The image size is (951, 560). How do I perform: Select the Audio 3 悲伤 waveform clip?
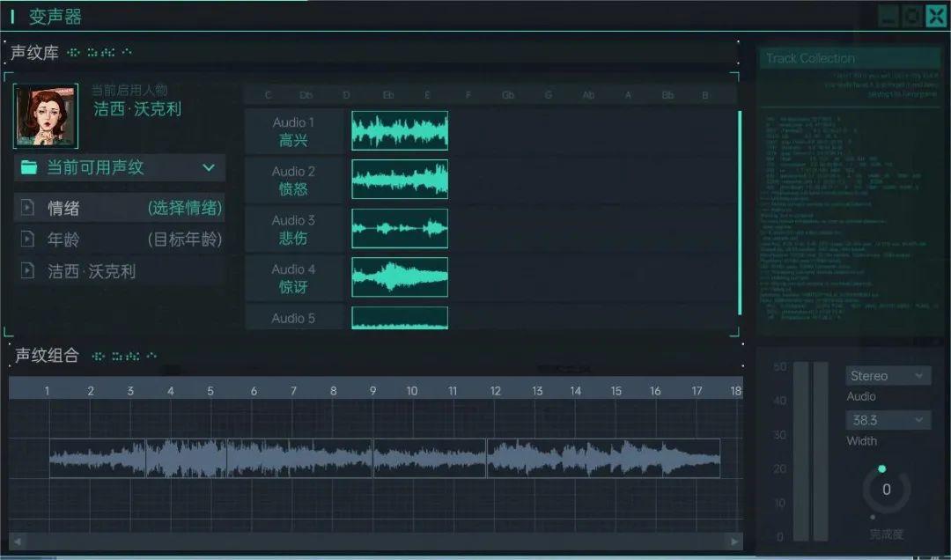[x=400, y=228]
